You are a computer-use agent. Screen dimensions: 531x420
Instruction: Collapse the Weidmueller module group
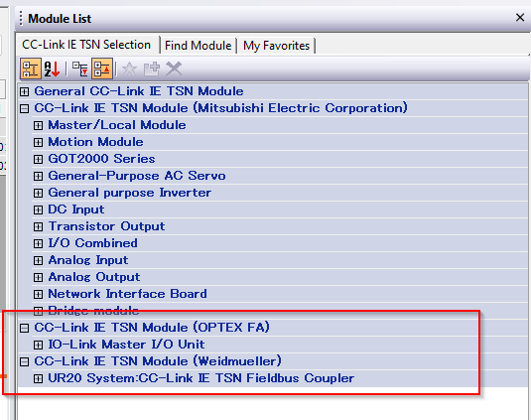[x=25, y=361]
